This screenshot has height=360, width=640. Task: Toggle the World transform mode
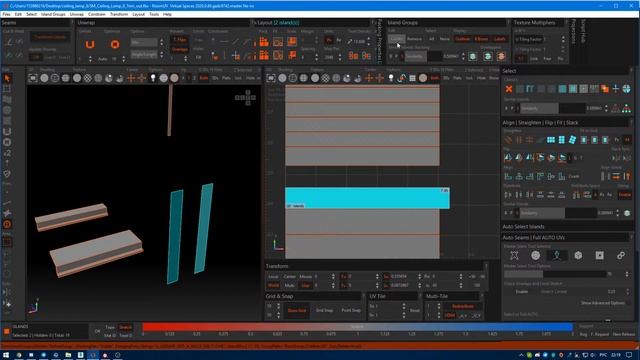tap(273, 285)
